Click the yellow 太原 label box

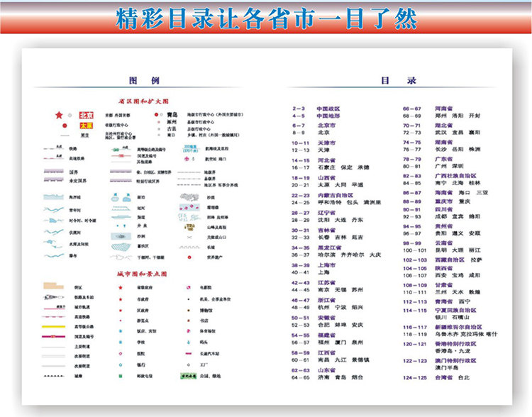point(86,126)
